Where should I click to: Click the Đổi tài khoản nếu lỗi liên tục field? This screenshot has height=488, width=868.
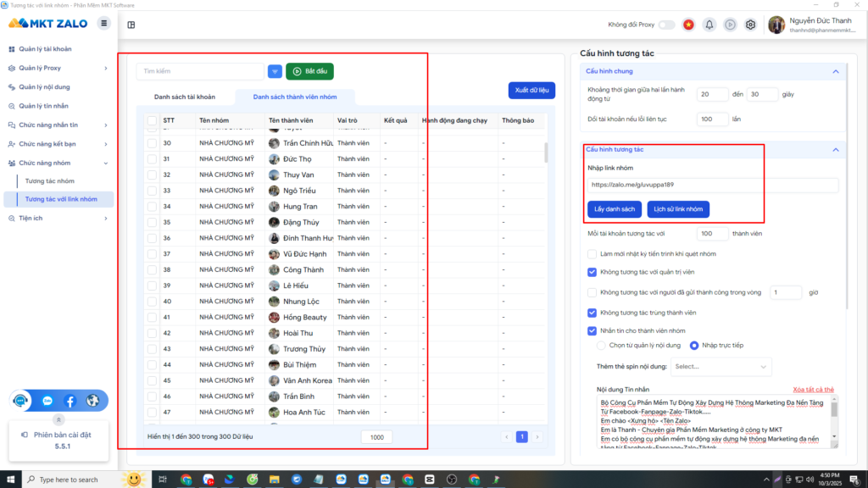tap(712, 119)
